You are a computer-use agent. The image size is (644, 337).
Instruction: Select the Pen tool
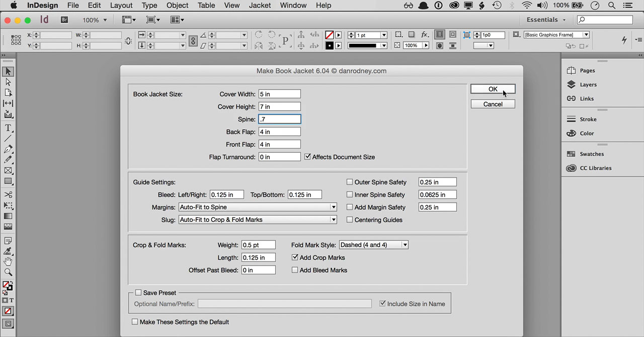[8, 149]
